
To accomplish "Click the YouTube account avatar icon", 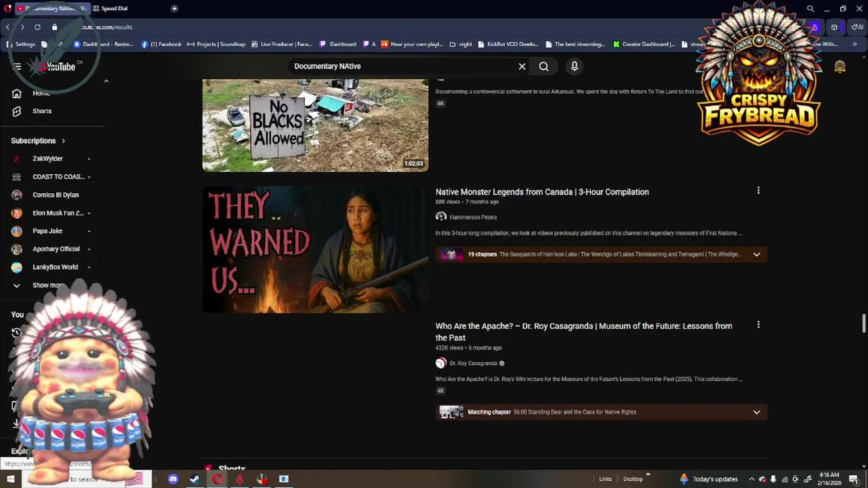I will click(840, 66).
